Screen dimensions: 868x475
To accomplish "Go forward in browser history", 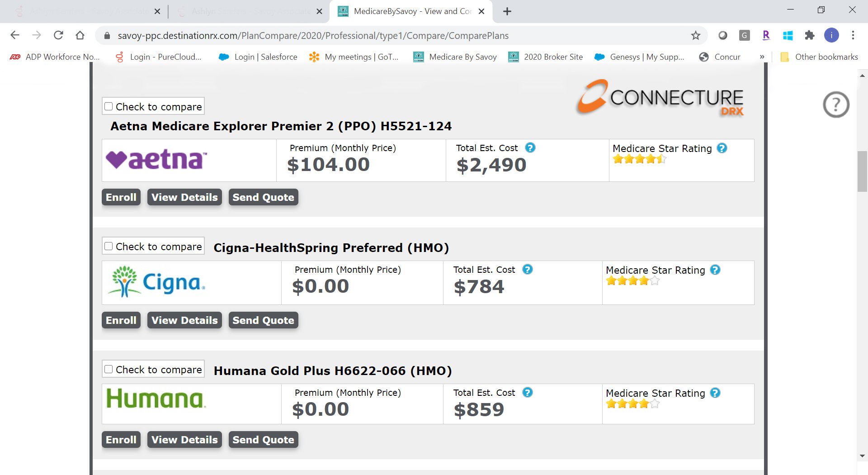I will coord(37,35).
